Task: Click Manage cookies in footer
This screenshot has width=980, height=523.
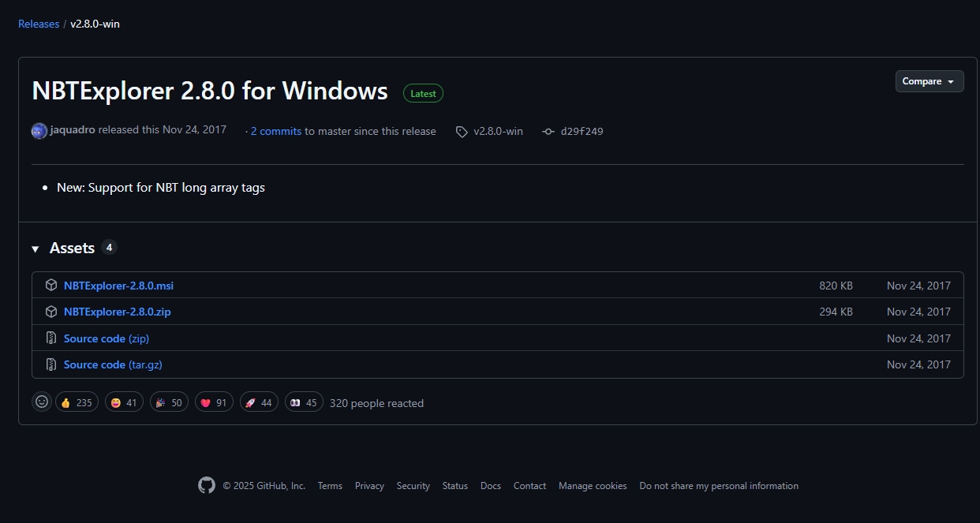Action: pyautogui.click(x=593, y=486)
